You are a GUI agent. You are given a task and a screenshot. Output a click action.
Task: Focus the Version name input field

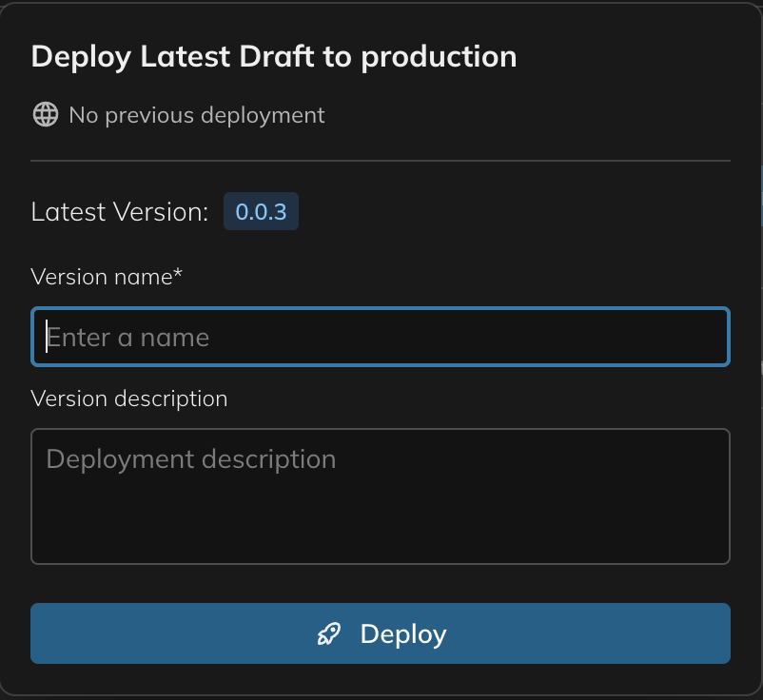click(380, 337)
